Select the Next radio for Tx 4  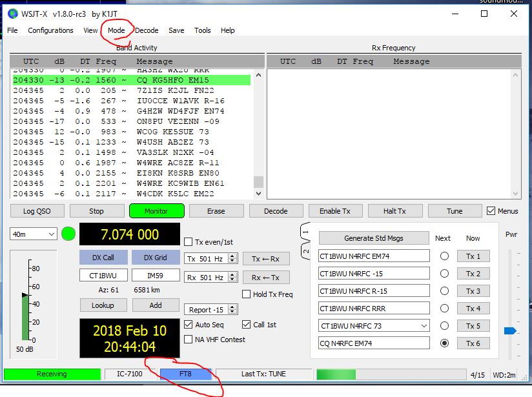[x=444, y=309]
